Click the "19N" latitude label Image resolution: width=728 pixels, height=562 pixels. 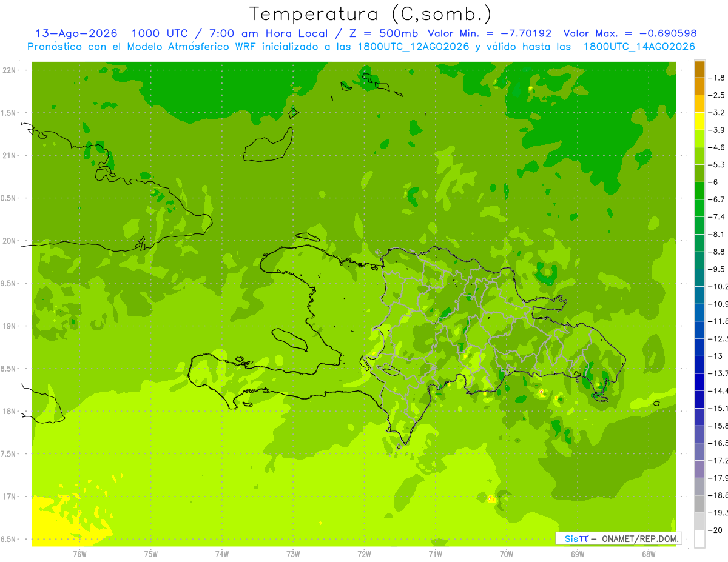[x=10, y=326]
